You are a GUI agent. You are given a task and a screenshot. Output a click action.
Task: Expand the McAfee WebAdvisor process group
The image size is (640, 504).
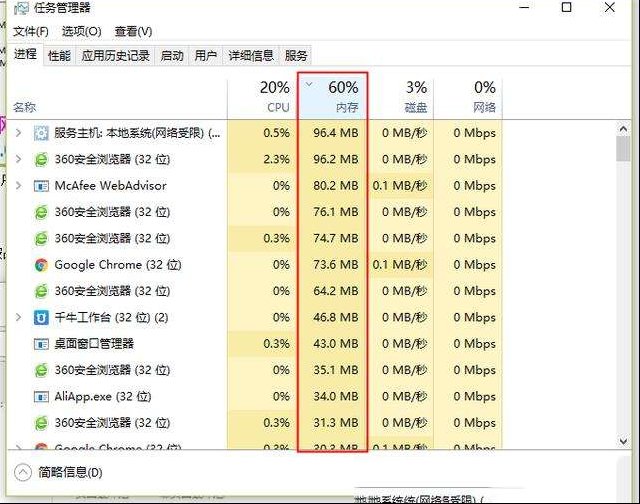(x=18, y=186)
